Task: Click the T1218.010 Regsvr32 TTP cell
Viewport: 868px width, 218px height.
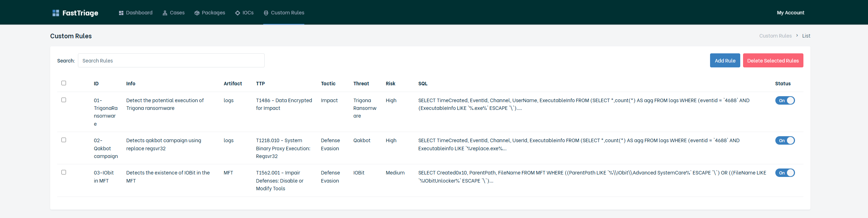Action: tap(283, 148)
